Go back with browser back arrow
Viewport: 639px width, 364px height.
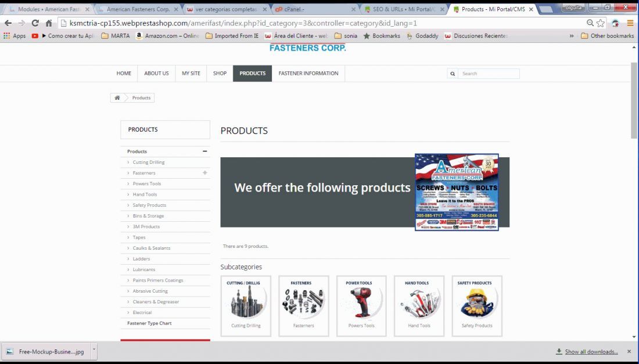(8, 23)
